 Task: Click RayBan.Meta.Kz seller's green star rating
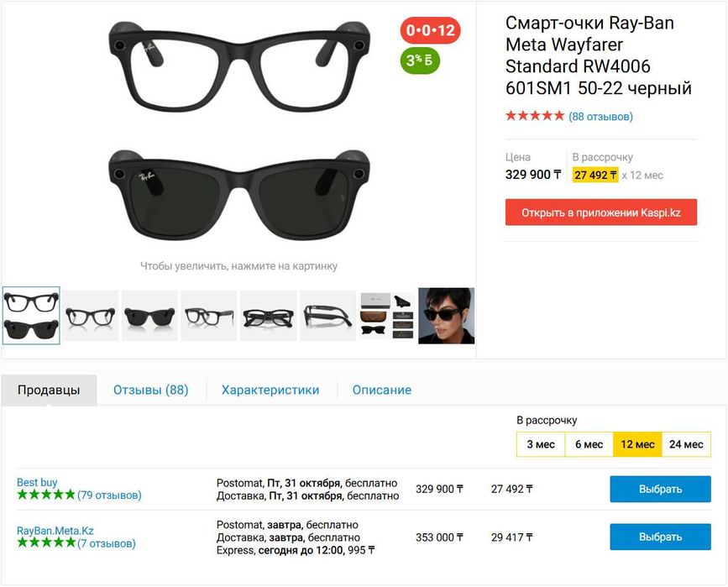[x=46, y=543]
